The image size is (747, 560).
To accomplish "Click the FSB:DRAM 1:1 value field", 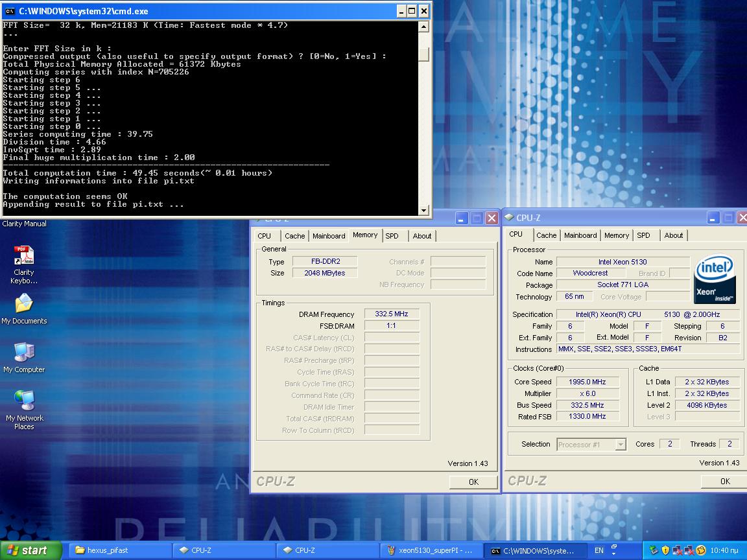I will click(x=392, y=326).
